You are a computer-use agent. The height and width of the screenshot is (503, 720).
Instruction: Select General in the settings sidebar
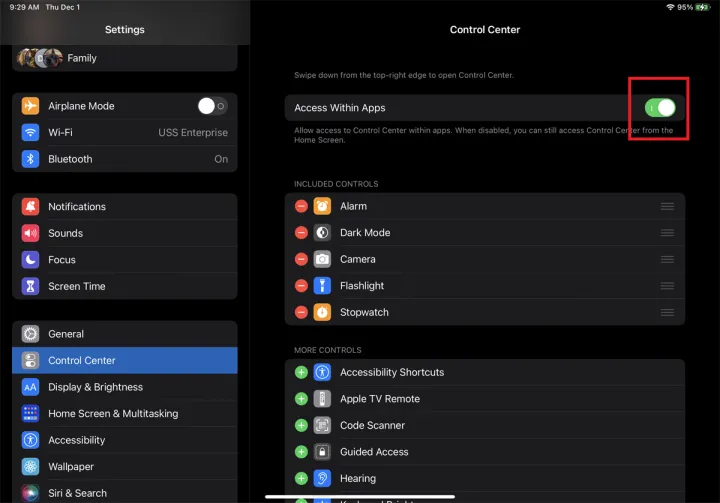125,334
